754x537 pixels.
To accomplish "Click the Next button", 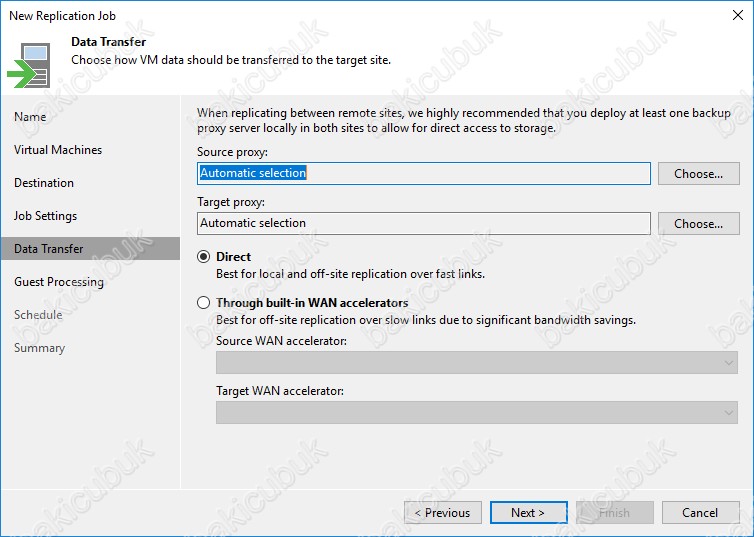I will point(528,513).
